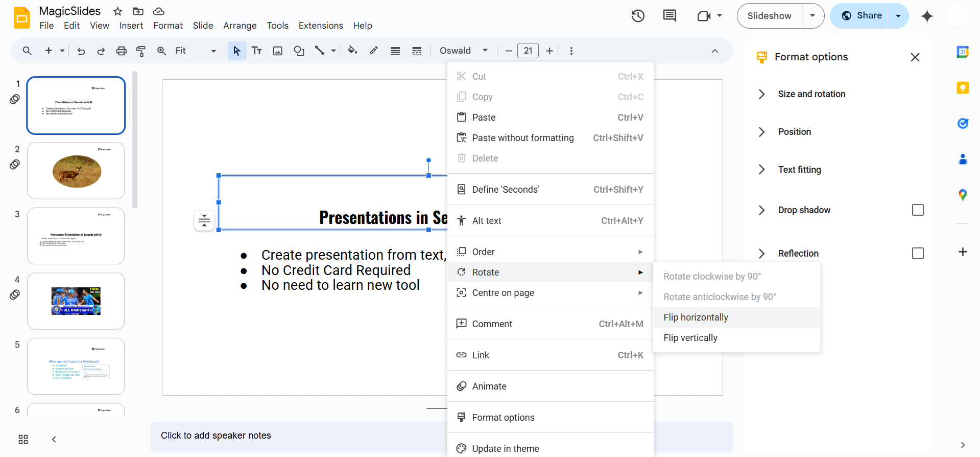
Task: Click the Slideshow button
Action: click(x=769, y=16)
